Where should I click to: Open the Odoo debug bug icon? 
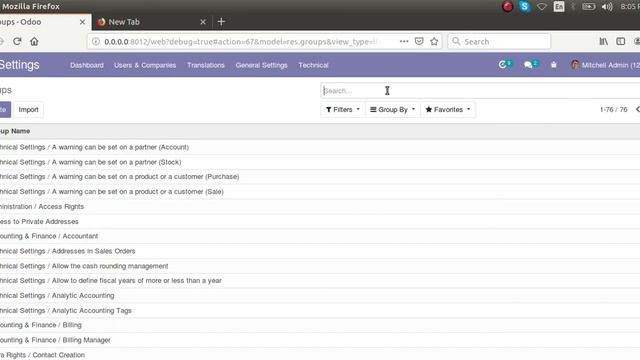(x=553, y=65)
